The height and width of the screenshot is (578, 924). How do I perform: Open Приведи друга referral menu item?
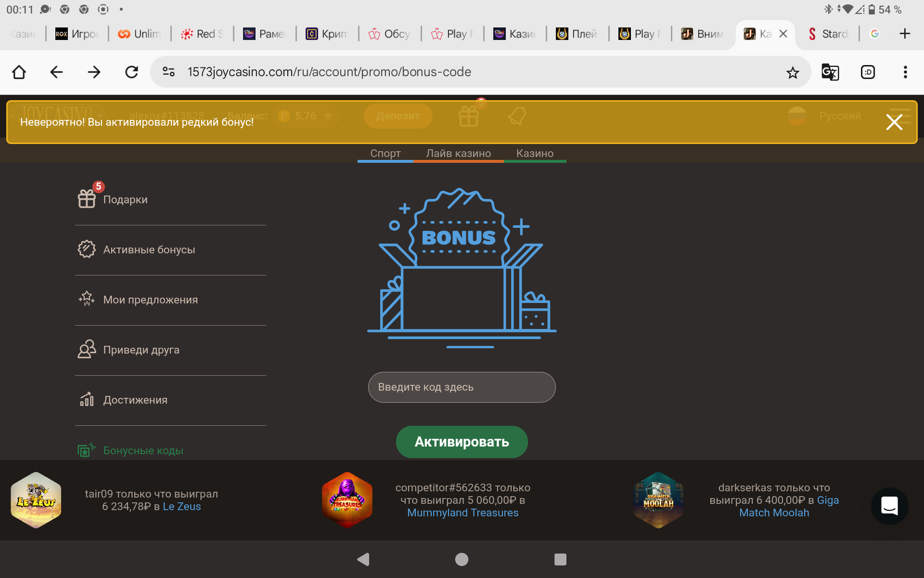(x=141, y=350)
